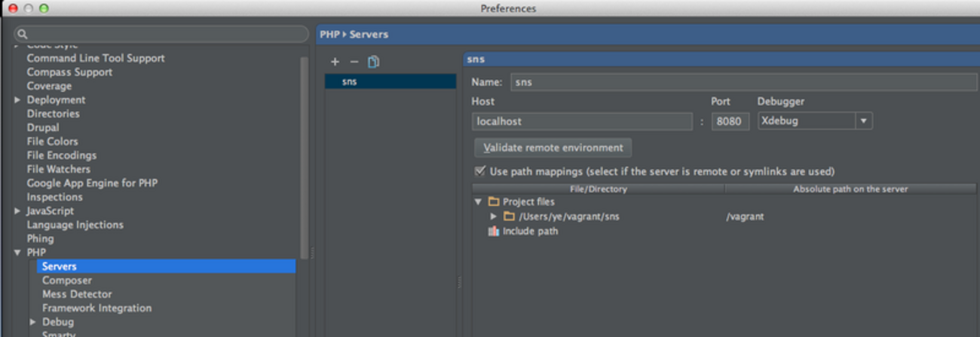Expand the /Users/ye/vagrant/sns folder node
The height and width of the screenshot is (337, 980).
(x=494, y=216)
